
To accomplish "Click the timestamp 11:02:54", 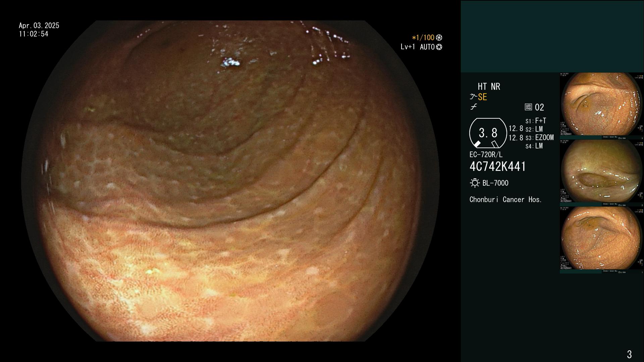I will click(x=34, y=34).
